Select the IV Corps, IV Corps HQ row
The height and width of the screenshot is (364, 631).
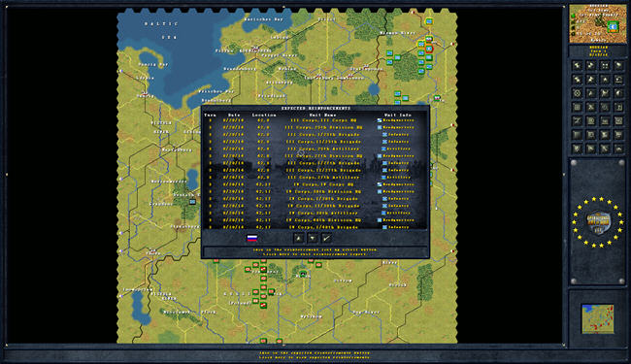point(315,184)
